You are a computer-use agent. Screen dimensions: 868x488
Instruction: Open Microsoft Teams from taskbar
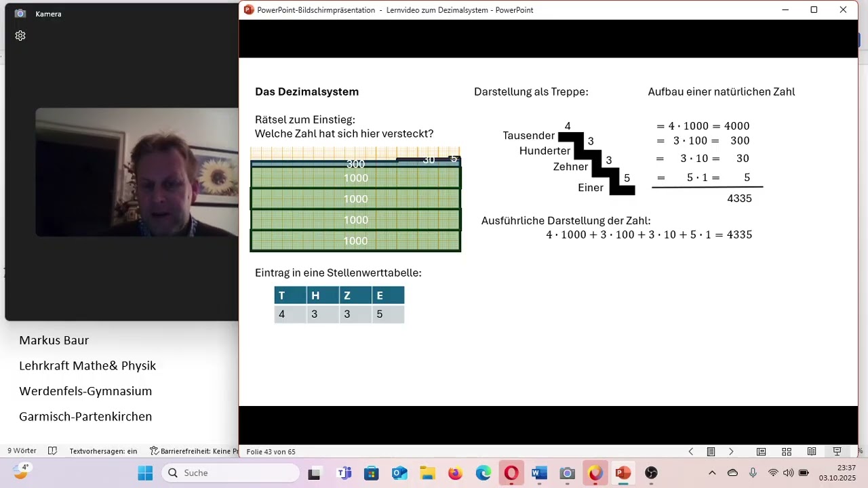(x=344, y=473)
